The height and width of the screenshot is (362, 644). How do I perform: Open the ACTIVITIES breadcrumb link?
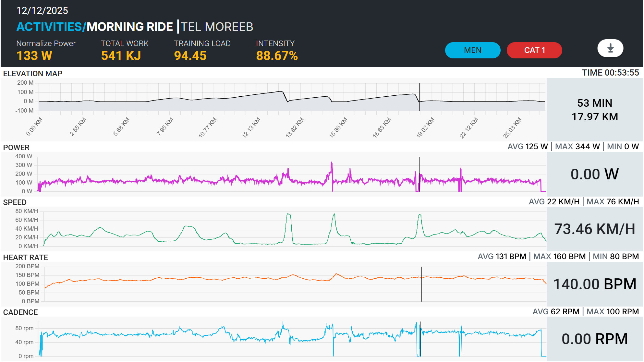click(x=51, y=27)
